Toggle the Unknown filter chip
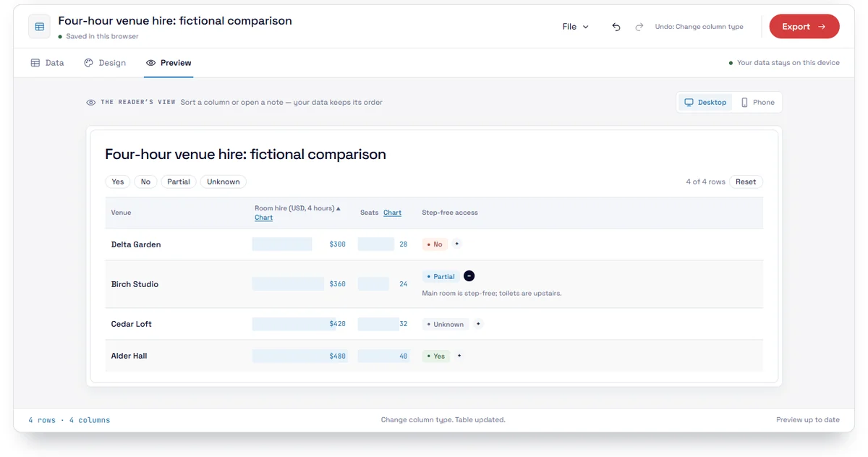The image size is (868, 457). pos(224,181)
